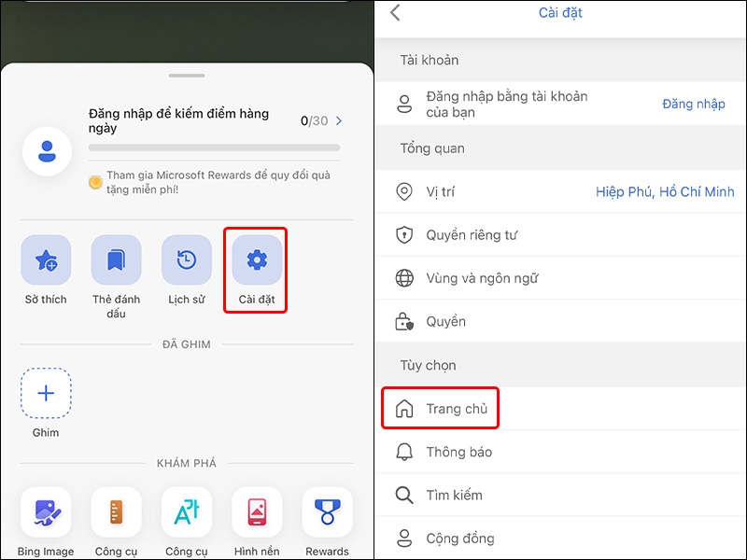Open the translator Công cụ icon
This screenshot has height=560, width=747.
187,511
